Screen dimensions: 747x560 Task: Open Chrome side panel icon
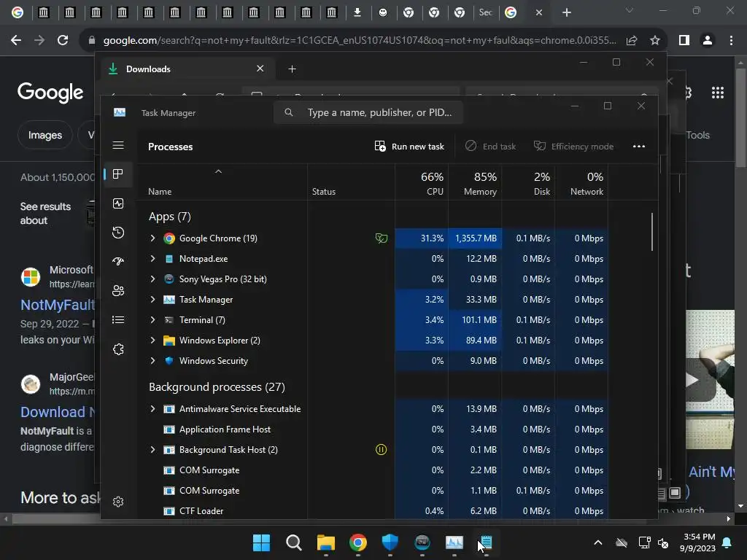coord(684,41)
